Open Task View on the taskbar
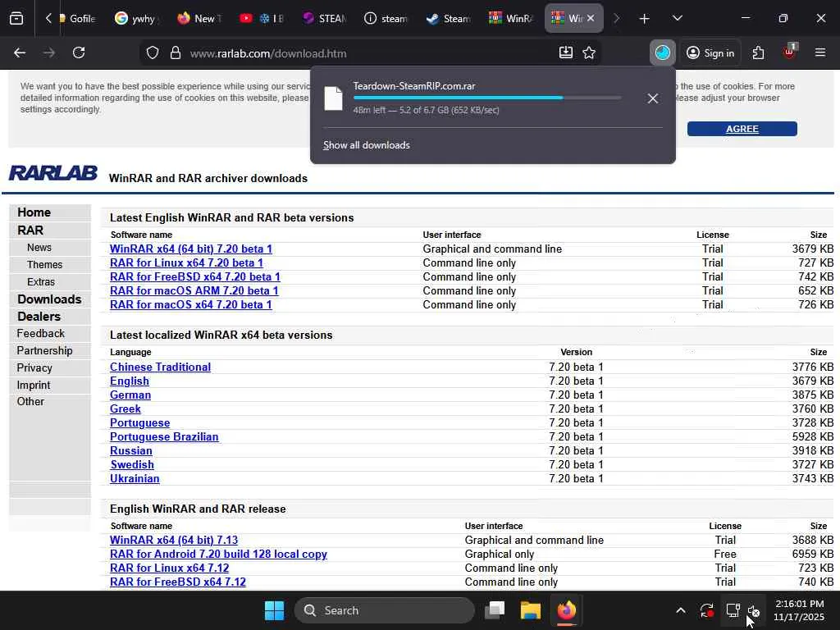The height and width of the screenshot is (630, 840). 495,610
